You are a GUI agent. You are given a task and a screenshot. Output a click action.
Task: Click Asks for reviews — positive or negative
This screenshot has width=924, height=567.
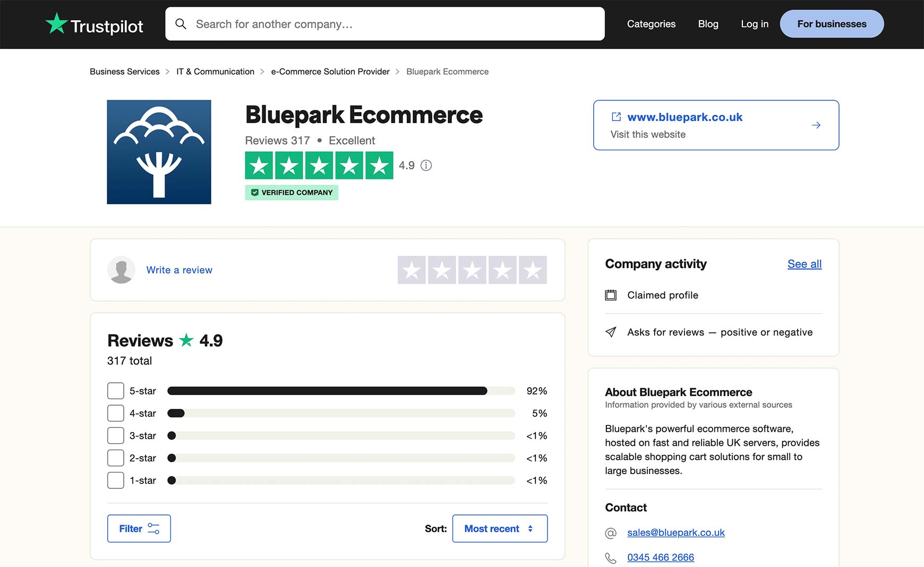[720, 332]
